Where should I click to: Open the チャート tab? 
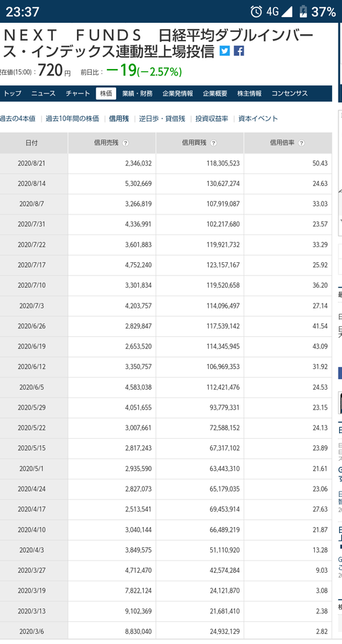[78, 93]
